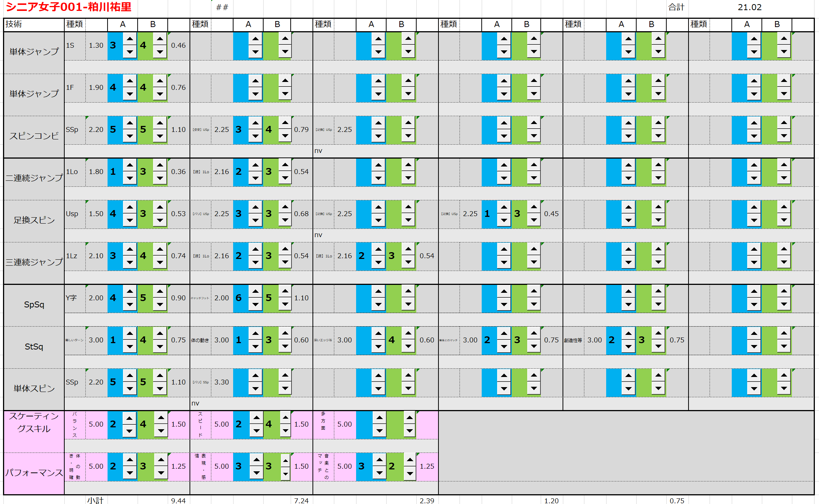Select base value 3.30 in 単体スピン row
The image size is (819, 504).
(x=221, y=382)
